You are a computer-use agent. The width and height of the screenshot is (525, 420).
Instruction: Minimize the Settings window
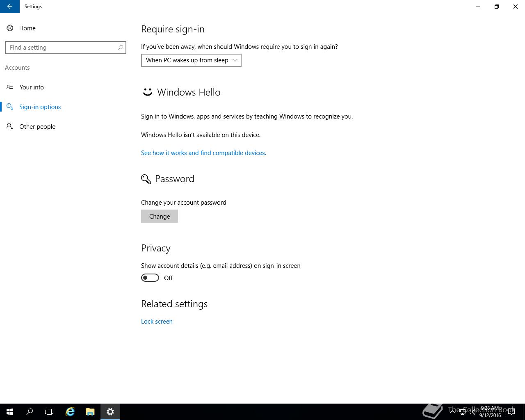[x=478, y=7]
